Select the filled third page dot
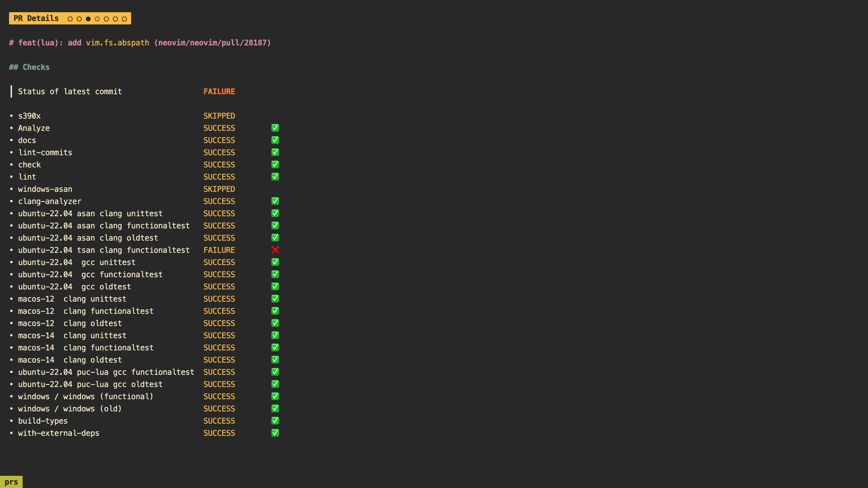The width and height of the screenshot is (868, 488). point(88,19)
